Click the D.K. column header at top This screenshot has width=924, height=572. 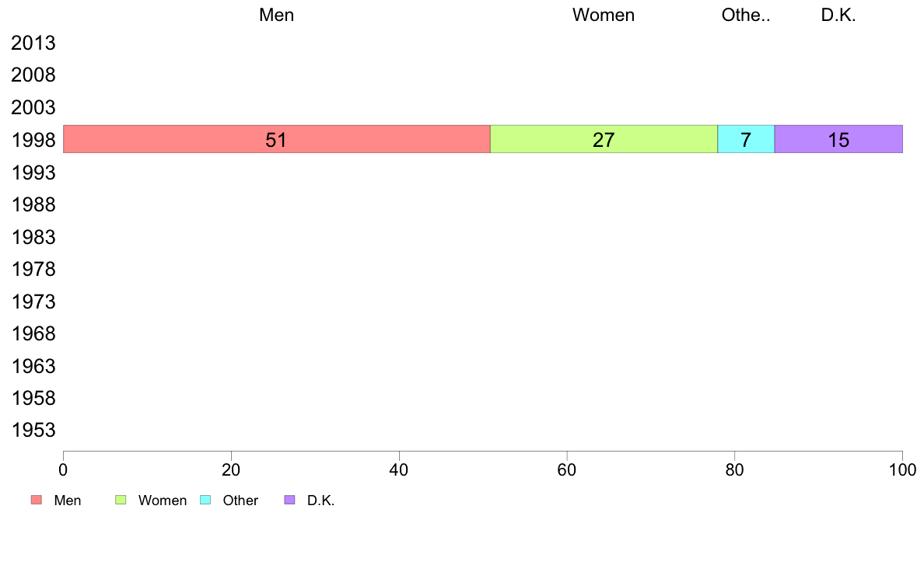pos(838,15)
